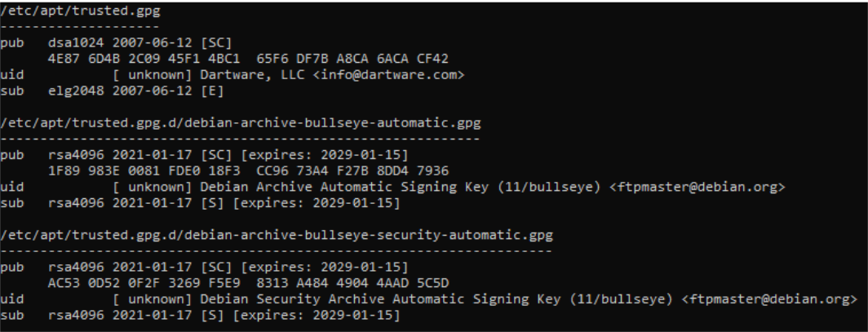Click the fingerprint starting with 1F89 983E

(x=248, y=171)
